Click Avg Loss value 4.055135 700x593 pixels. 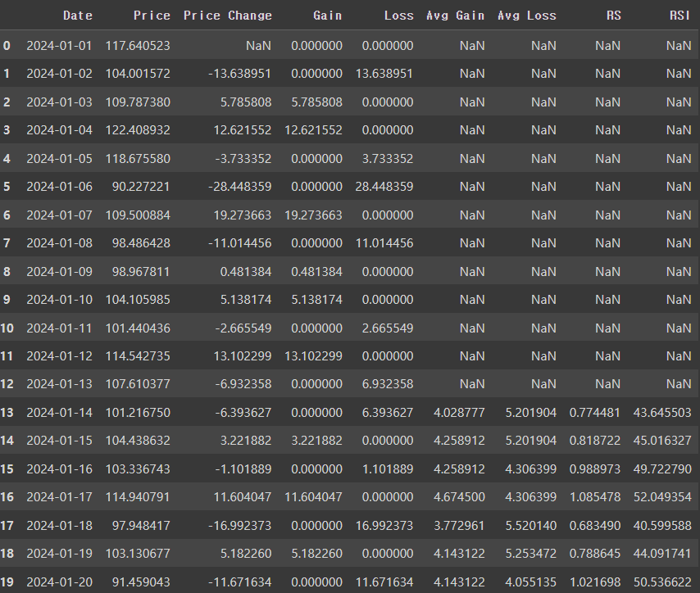coord(531,582)
